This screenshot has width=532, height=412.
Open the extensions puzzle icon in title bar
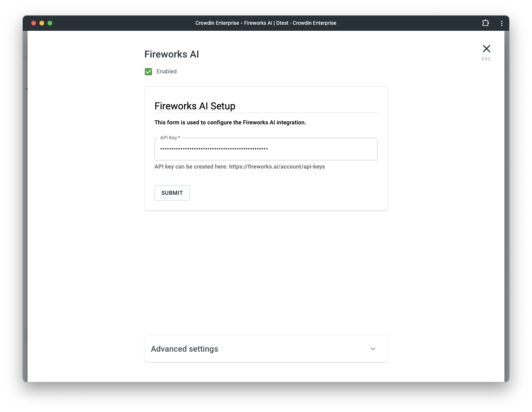(485, 23)
